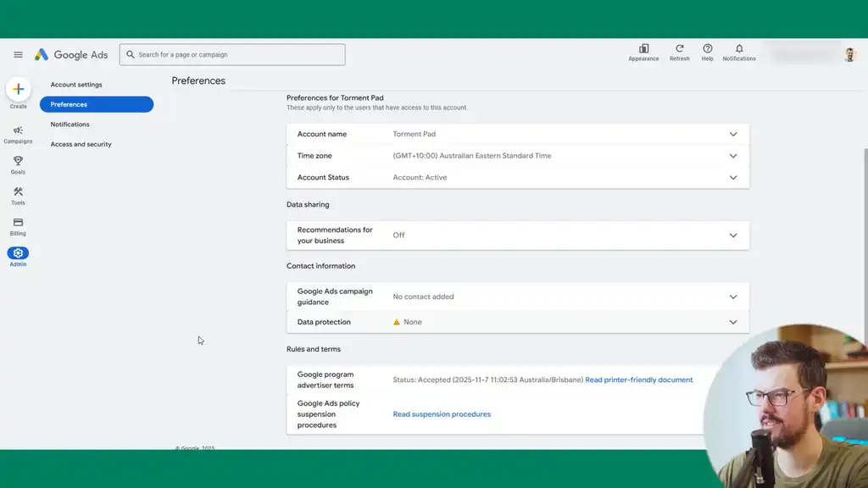
Task: Click the Refresh icon
Action: [679, 49]
